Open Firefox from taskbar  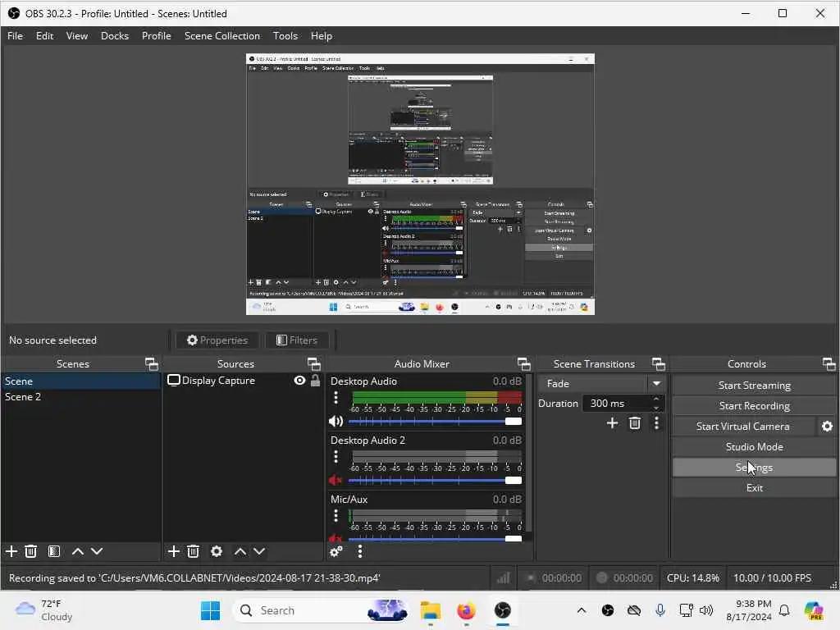[x=467, y=610]
